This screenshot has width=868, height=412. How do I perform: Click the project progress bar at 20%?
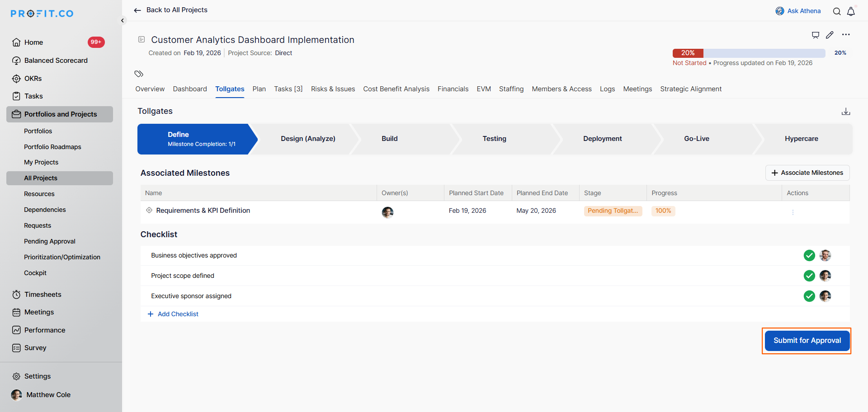pyautogui.click(x=749, y=53)
